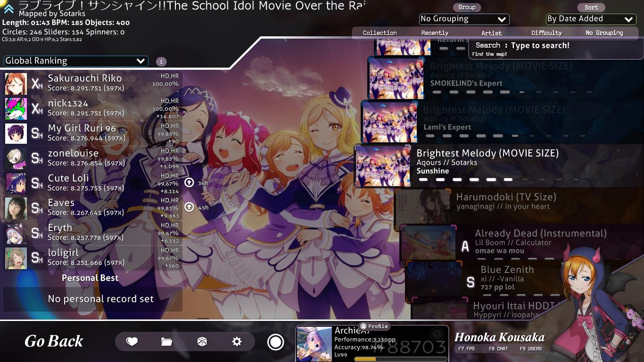This screenshot has width=644, height=362.
Task: Click the level progress bar under Lv99
Action: coord(400,359)
